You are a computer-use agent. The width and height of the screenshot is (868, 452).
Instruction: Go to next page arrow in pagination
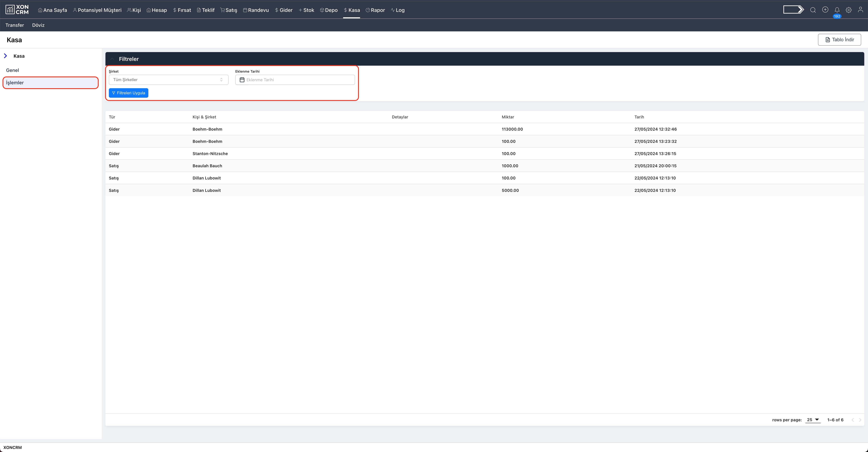click(860, 420)
